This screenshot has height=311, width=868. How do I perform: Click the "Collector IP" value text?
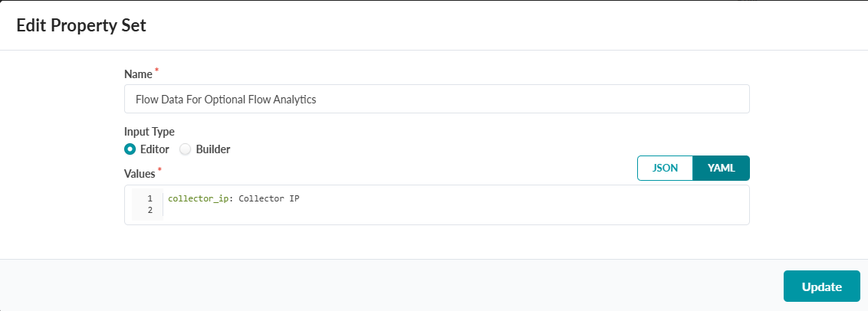269,199
